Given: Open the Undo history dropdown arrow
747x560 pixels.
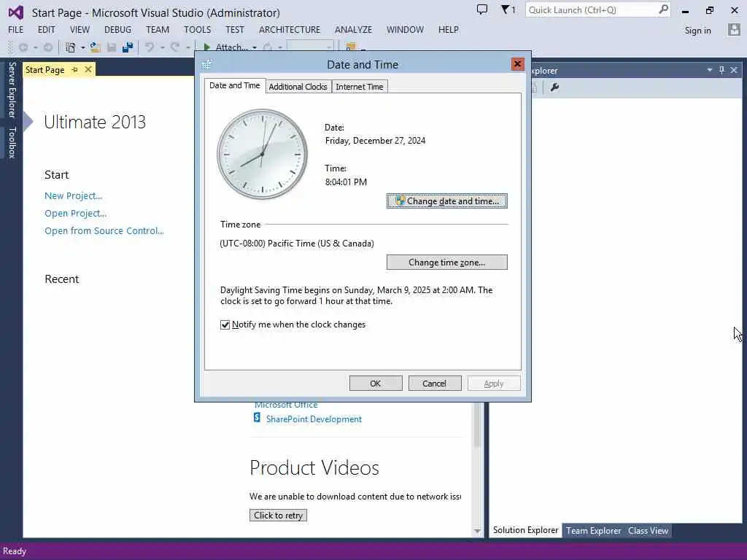Looking at the screenshot, I should pos(163,47).
